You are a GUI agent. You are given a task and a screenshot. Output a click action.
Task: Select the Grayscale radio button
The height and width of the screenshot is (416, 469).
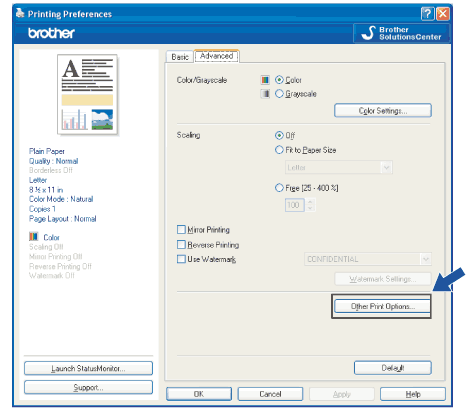click(x=279, y=94)
